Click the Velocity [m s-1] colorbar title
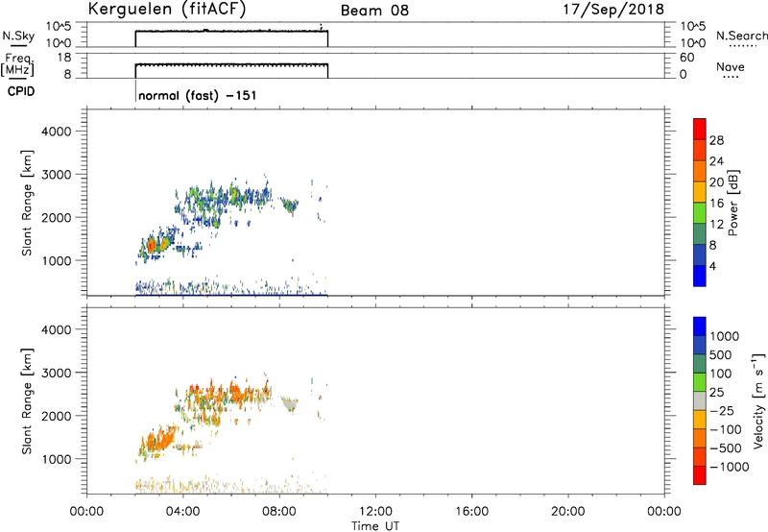Image resolution: width=768 pixels, height=532 pixels. click(758, 400)
